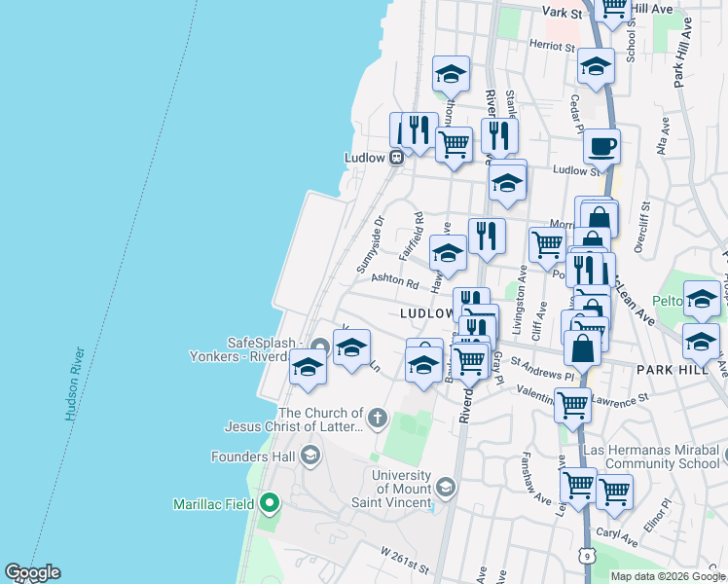728x584 pixels.
Task: Open the Google logo link
Action: tap(32, 573)
